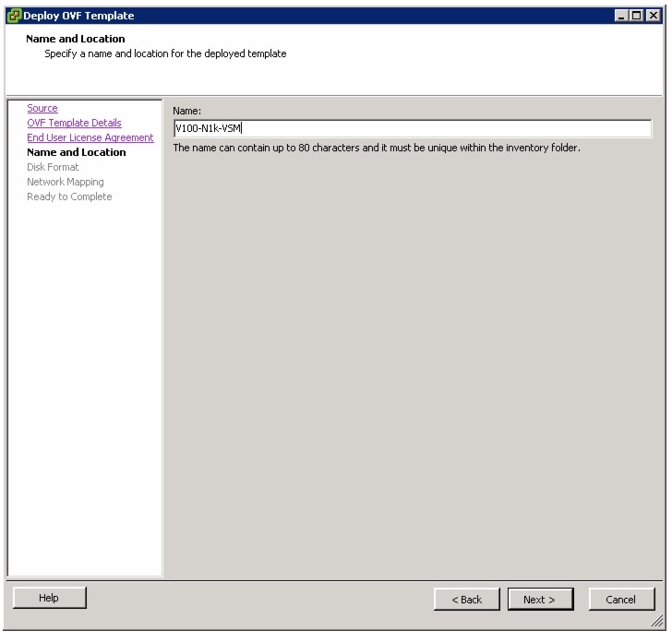Focus the Name input field

413,128
